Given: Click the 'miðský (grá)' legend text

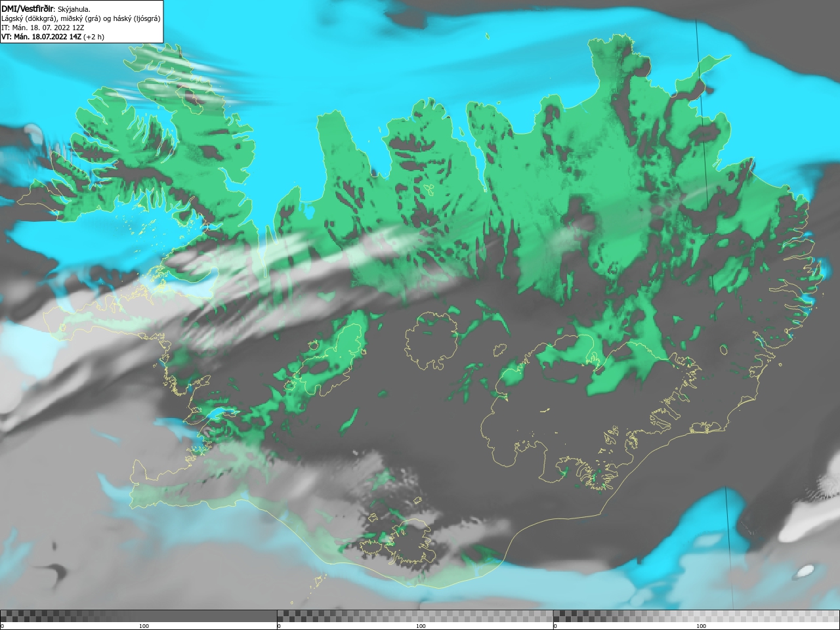Looking at the screenshot, I should click(x=81, y=18).
